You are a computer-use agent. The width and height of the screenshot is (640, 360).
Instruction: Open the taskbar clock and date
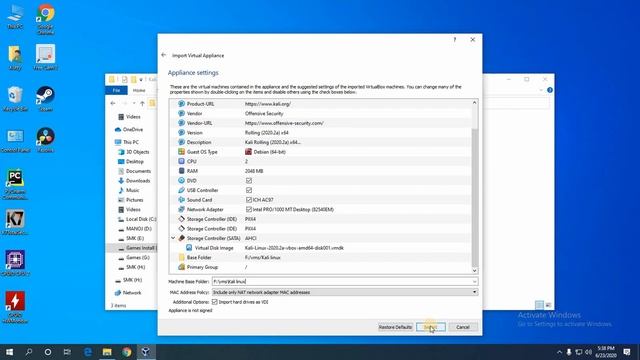click(x=606, y=352)
